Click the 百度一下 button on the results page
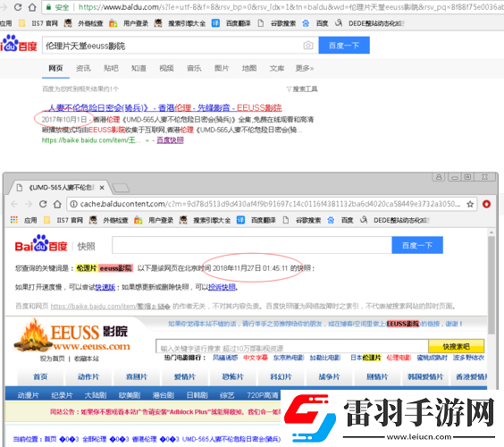 344,46
